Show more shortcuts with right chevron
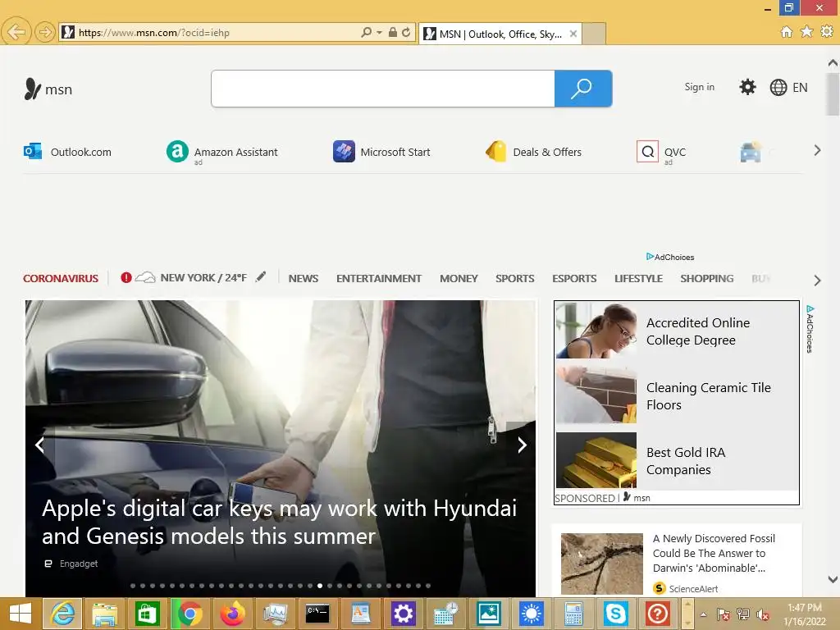The image size is (840, 630). pos(817,151)
